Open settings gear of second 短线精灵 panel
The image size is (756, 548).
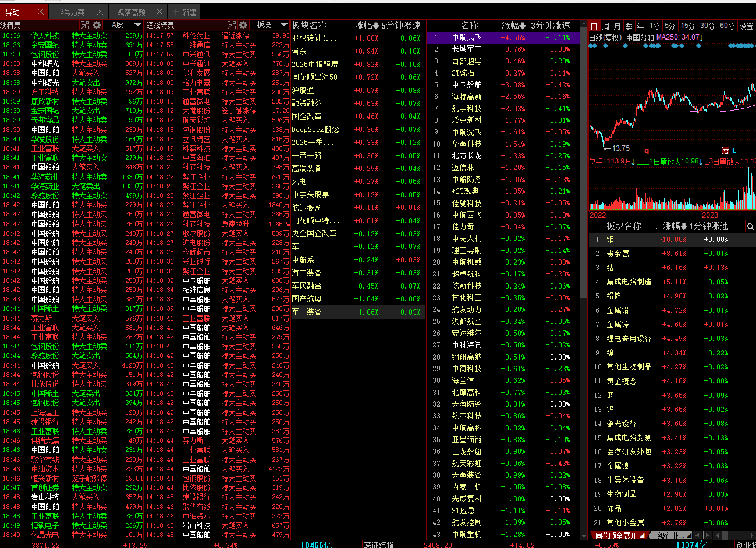[243, 25]
